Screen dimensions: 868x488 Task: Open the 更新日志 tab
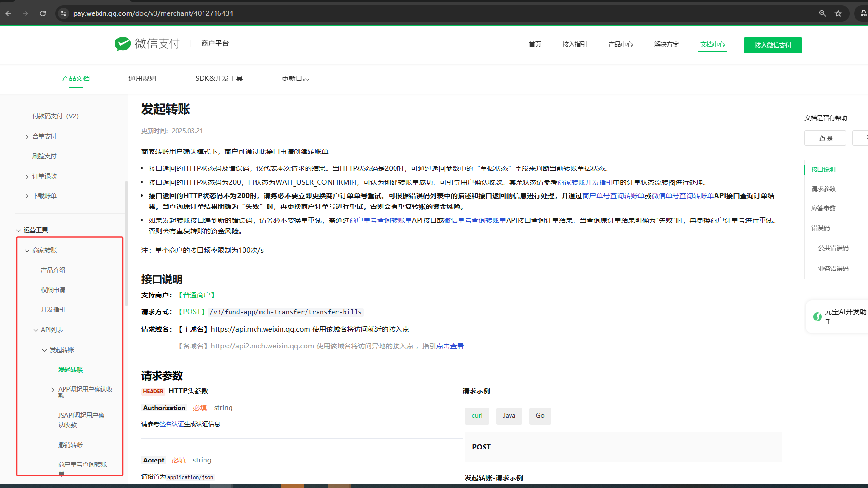[x=295, y=78]
